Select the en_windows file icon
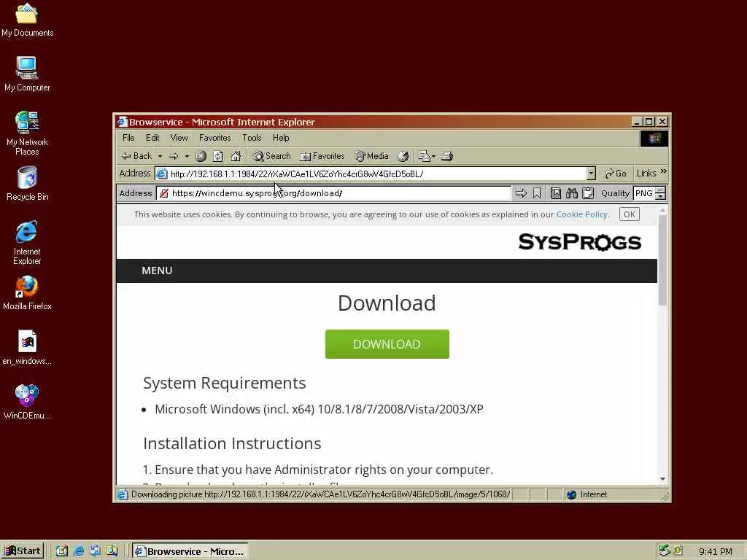Image resolution: width=747 pixels, height=560 pixels. (x=27, y=348)
